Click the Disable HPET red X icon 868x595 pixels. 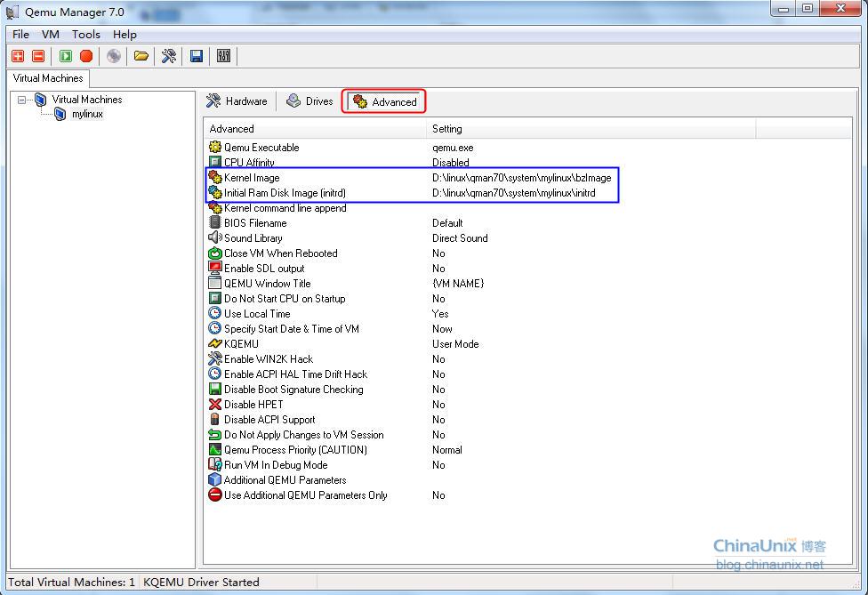pos(215,404)
